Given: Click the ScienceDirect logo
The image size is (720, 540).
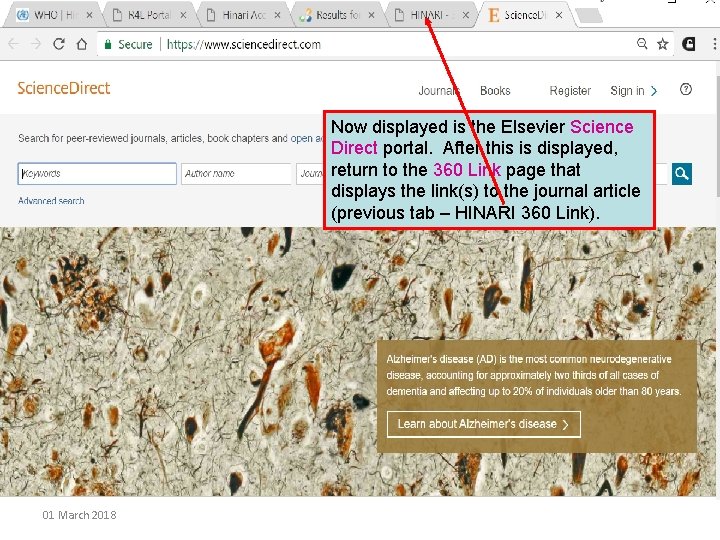Looking at the screenshot, I should (64, 88).
